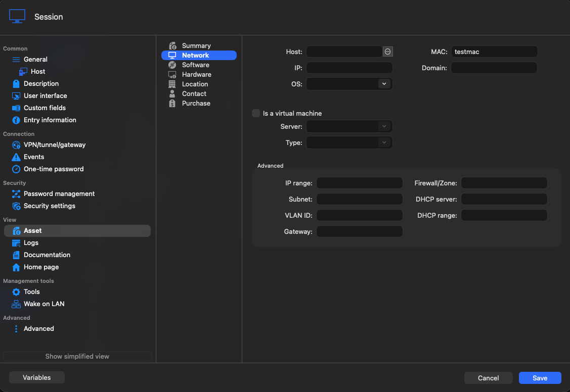Click Show simplified view
The height and width of the screenshot is (392, 570).
[x=77, y=357]
